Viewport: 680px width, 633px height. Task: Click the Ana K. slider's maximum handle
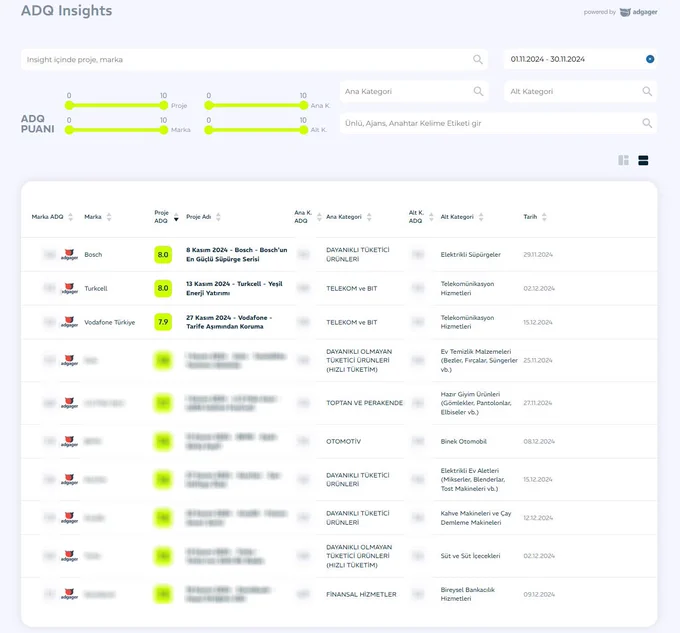[304, 105]
